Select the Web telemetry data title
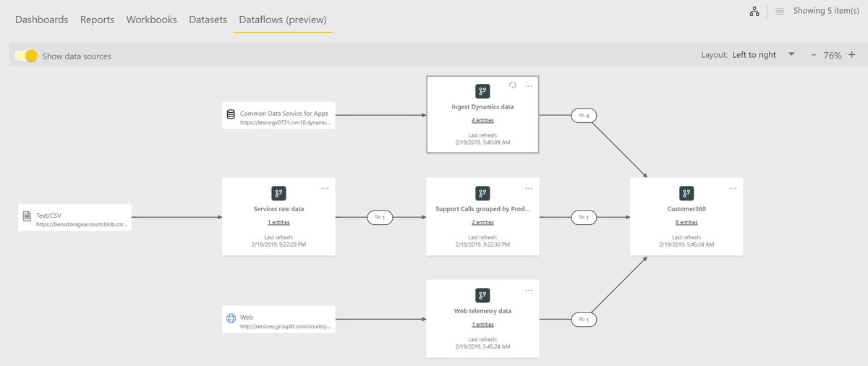Image resolution: width=868 pixels, height=366 pixels. click(x=482, y=311)
